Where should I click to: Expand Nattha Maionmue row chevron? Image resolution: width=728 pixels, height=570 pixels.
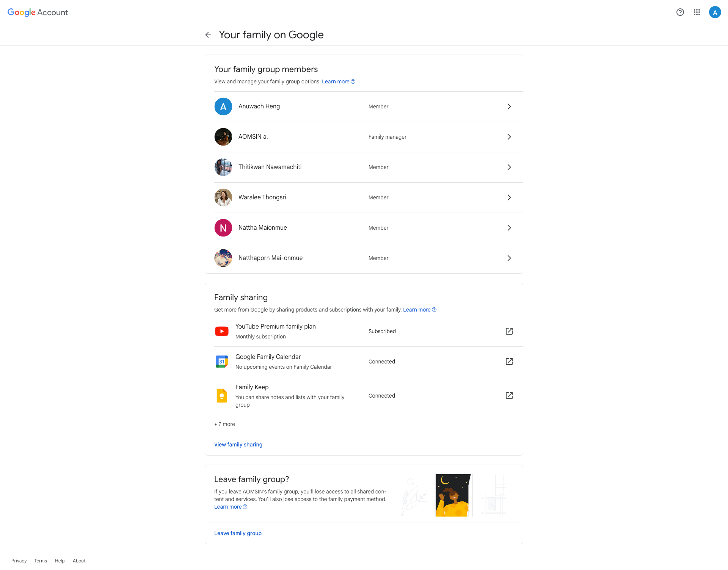pos(509,228)
